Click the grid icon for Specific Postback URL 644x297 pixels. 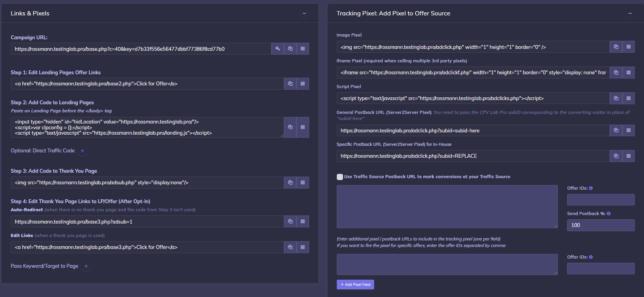[629, 156]
